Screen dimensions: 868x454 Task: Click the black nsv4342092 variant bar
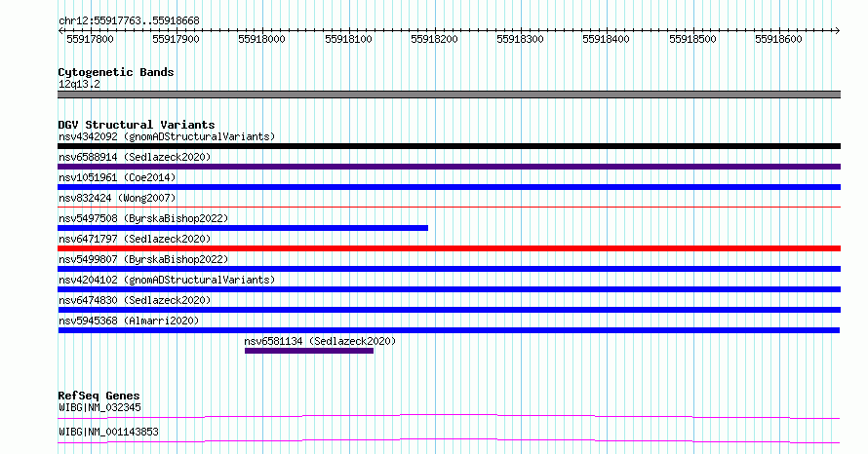[449, 146]
